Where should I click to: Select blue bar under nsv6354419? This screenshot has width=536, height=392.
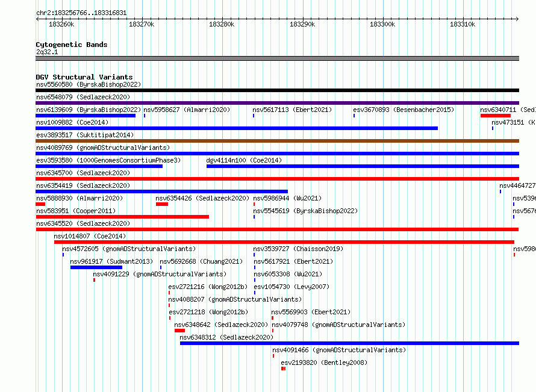point(161,191)
